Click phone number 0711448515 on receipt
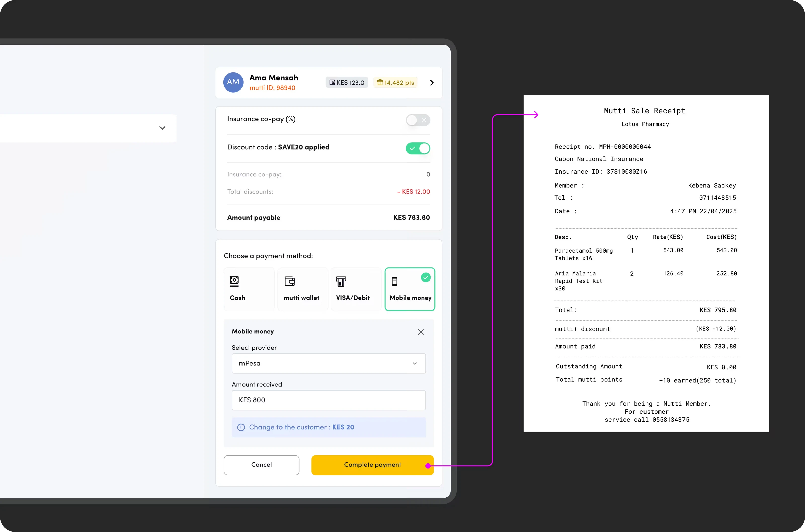This screenshot has width=805, height=532. coord(717,197)
